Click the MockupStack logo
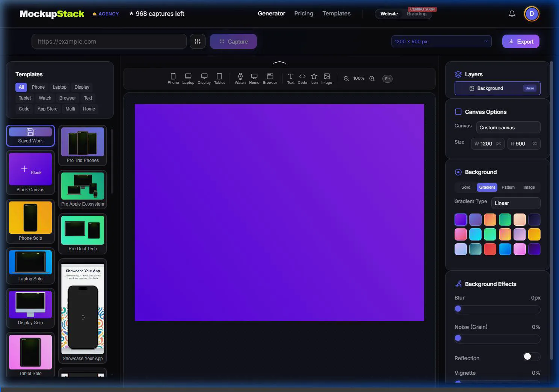 pyautogui.click(x=52, y=14)
